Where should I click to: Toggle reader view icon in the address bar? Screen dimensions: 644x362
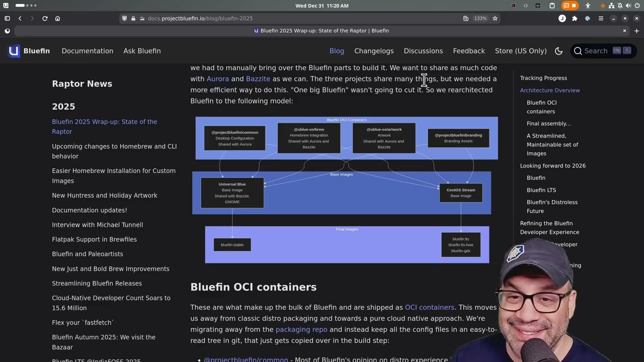tap(466, 19)
